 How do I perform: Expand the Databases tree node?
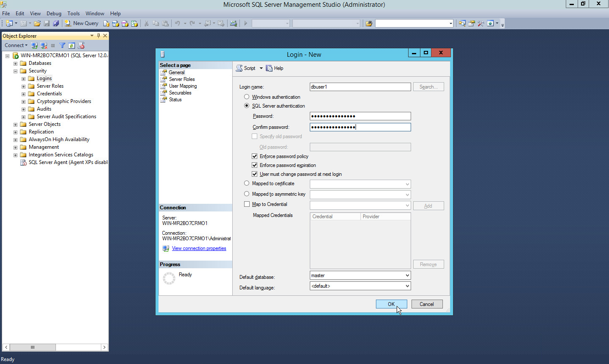pyautogui.click(x=15, y=64)
